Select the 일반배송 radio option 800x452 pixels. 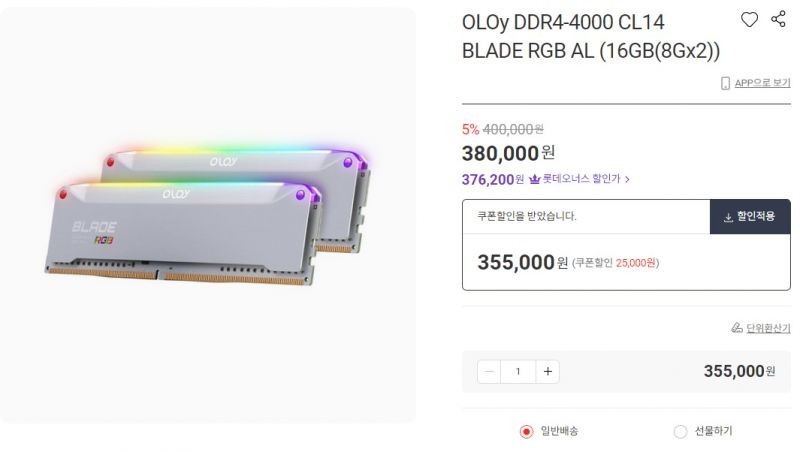tap(526, 432)
